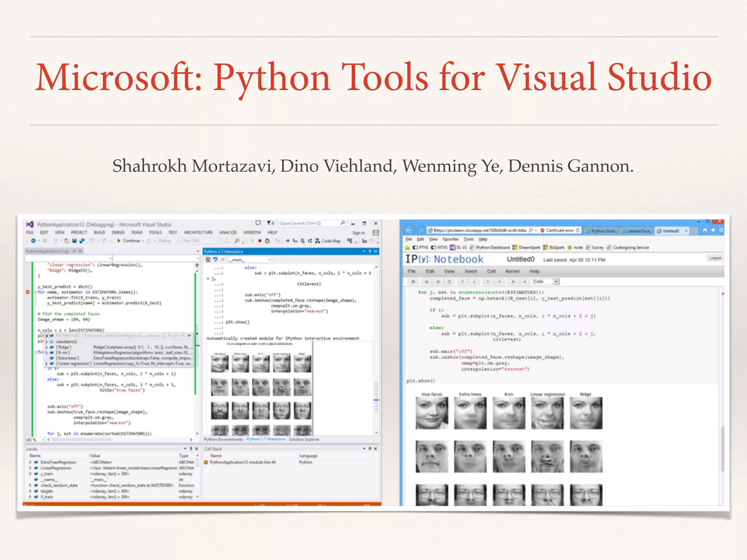Screen dimensions: 747x560
Task: Click the browser Tools gear icon
Action: (721, 230)
